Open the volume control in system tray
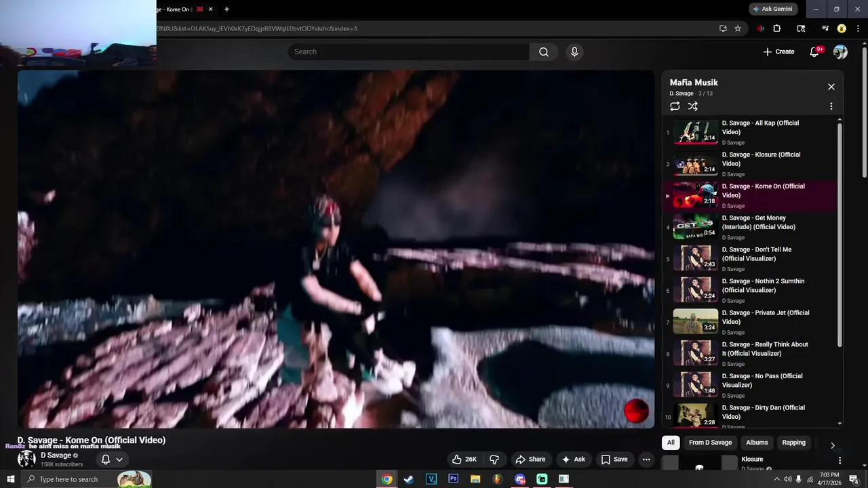 (x=787, y=479)
